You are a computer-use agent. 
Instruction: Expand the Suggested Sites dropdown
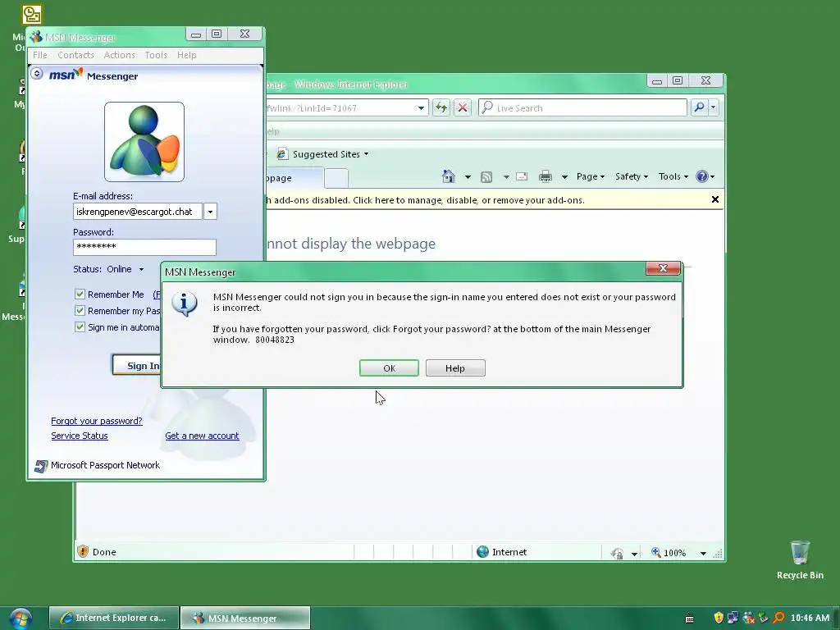[x=367, y=154]
